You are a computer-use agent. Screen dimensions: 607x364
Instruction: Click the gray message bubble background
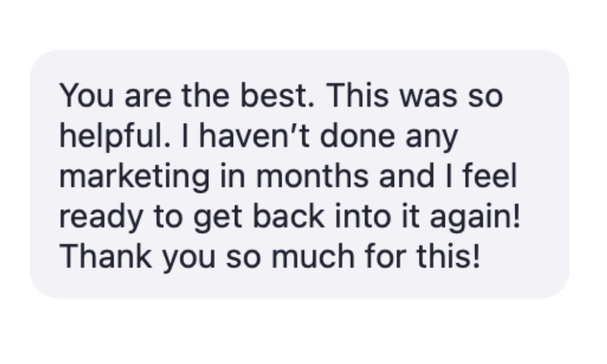[299, 174]
